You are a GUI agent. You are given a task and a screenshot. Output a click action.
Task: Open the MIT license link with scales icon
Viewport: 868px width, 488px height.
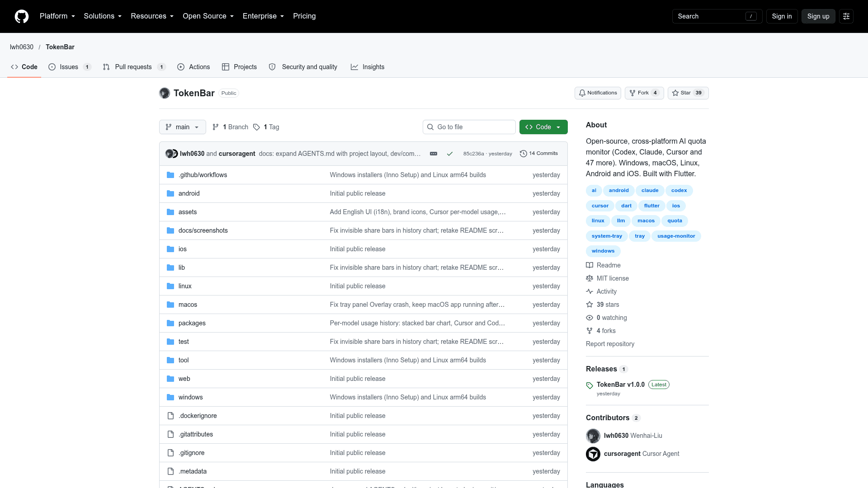point(607,278)
